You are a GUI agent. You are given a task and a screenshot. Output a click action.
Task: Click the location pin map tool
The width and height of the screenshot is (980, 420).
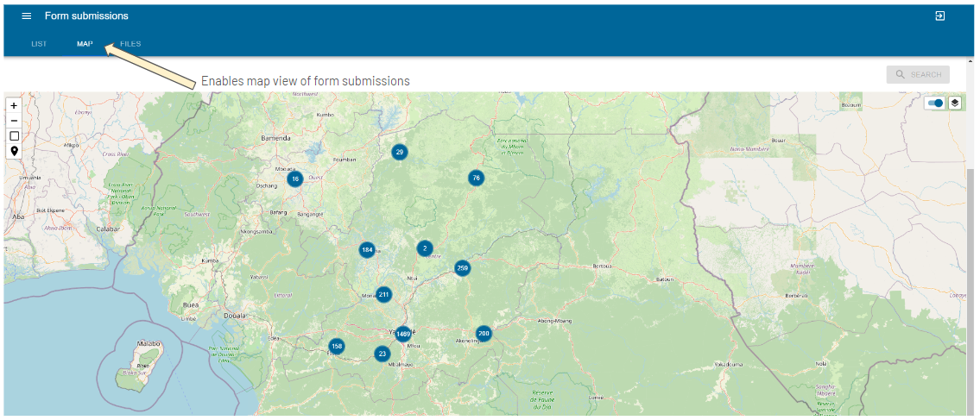pos(14,151)
